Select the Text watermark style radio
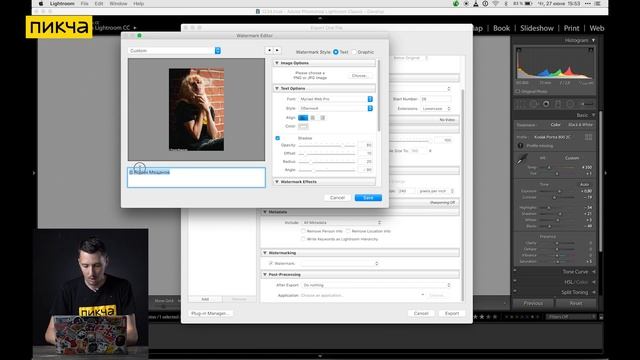Viewport: 640px width, 360px height. [336, 52]
